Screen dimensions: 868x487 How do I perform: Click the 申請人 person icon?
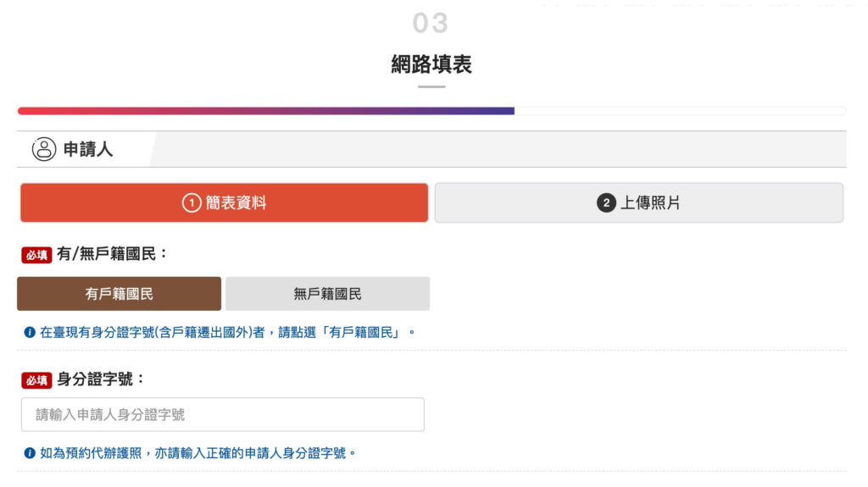[44, 149]
